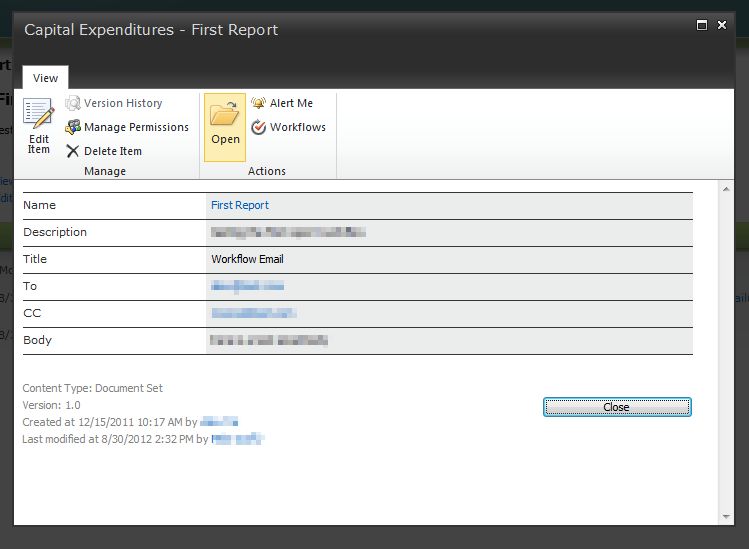Click the Capital Expenditures - First Report title
Screen dimensions: 749x549
pos(151,30)
